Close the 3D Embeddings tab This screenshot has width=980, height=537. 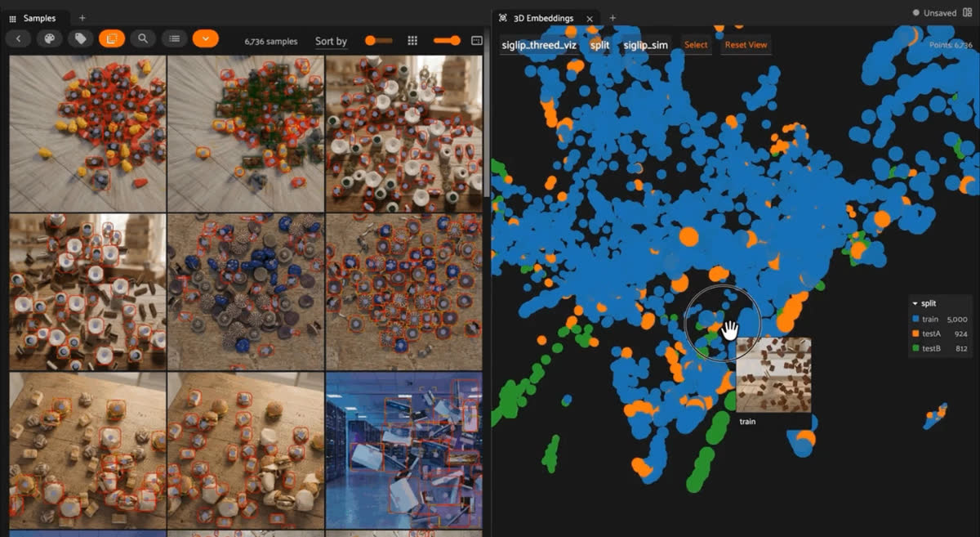coord(590,18)
